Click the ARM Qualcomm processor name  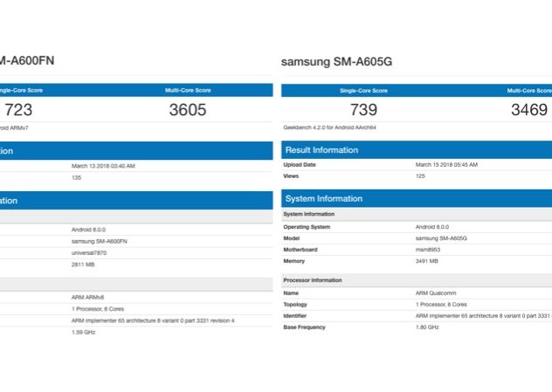pos(435,294)
